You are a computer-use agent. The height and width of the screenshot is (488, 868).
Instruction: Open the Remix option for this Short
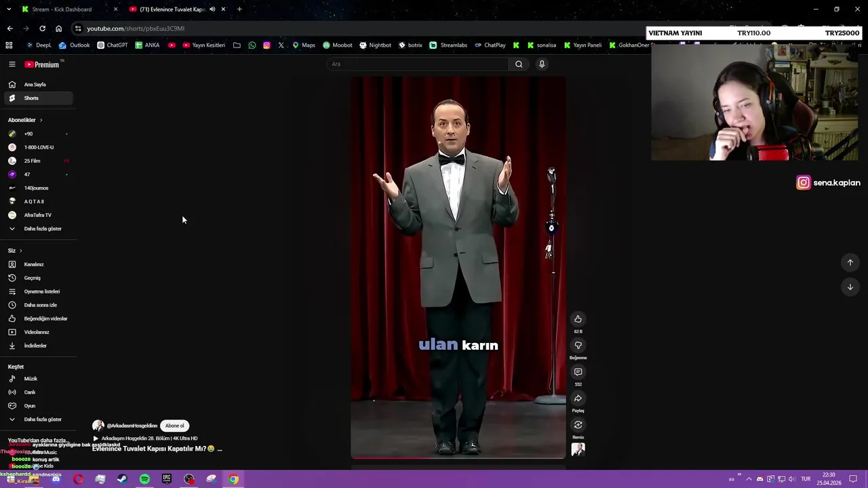tap(578, 425)
